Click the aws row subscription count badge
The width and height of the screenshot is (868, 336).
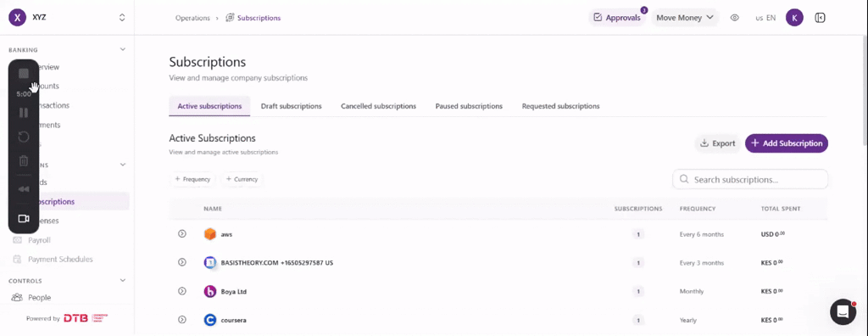[x=638, y=234]
